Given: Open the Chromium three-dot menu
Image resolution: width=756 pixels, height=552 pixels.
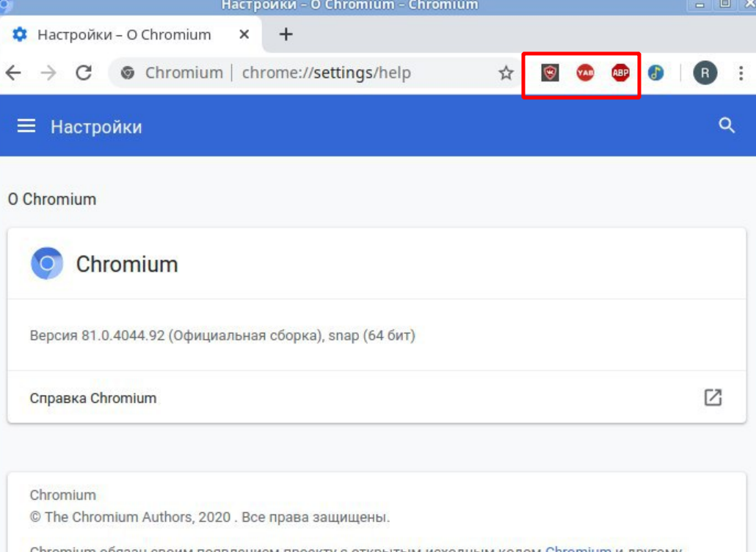Looking at the screenshot, I should tap(741, 73).
